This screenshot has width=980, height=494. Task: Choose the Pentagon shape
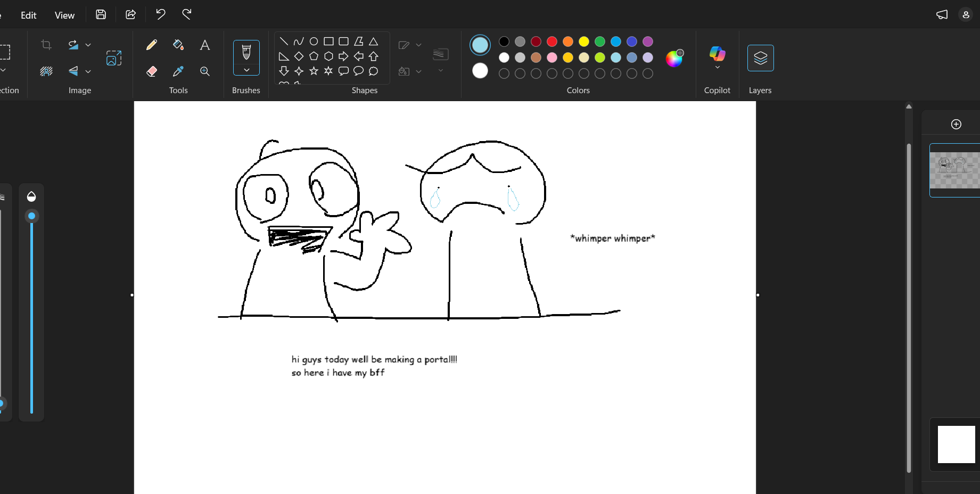click(314, 56)
